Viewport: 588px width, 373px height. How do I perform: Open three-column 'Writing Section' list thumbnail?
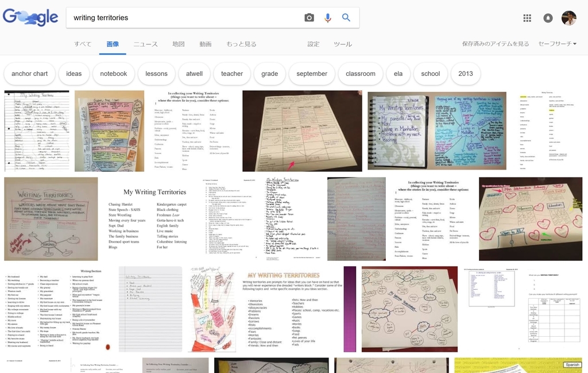[59, 309]
